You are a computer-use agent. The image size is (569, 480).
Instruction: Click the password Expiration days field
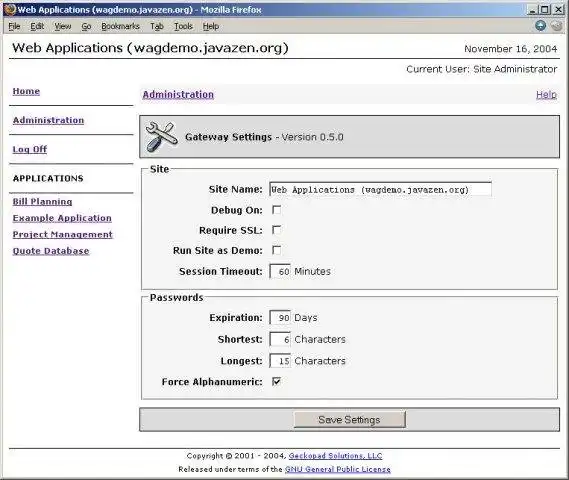tap(280, 317)
